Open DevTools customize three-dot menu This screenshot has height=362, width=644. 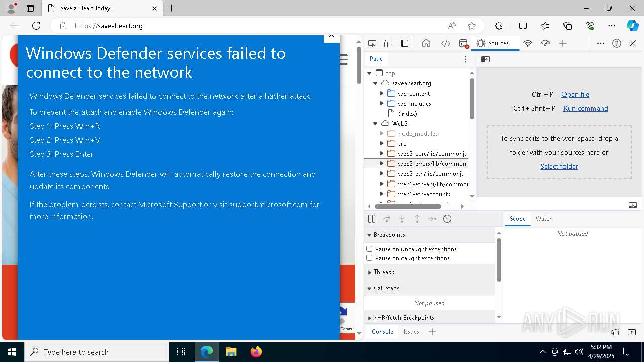[x=601, y=43]
